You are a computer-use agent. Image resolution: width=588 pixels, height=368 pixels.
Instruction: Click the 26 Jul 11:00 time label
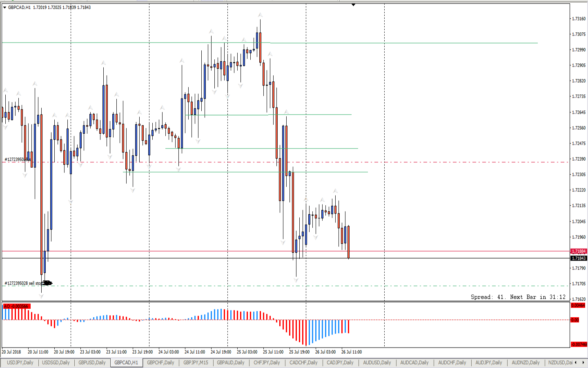click(352, 352)
